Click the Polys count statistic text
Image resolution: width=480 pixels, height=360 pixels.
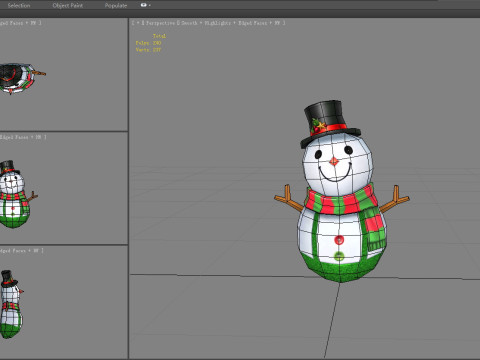point(148,43)
